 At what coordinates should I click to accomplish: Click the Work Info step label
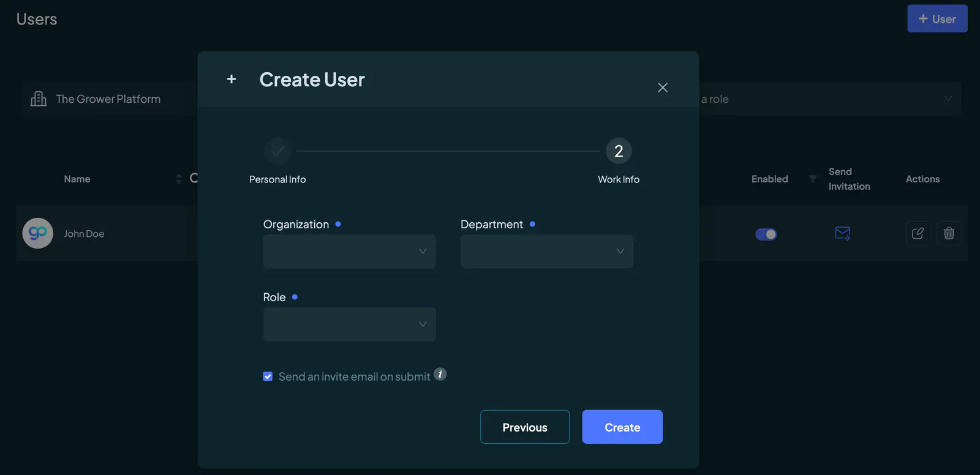(619, 179)
